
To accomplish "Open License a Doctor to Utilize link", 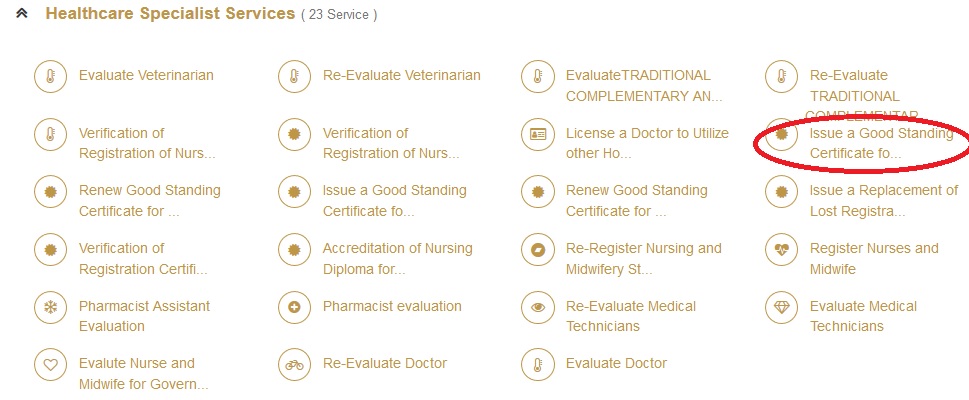I will tap(647, 143).
